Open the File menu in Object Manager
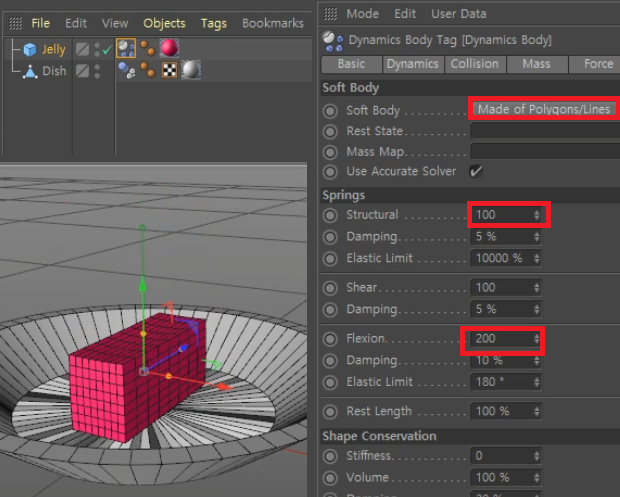620x497 pixels. click(41, 23)
